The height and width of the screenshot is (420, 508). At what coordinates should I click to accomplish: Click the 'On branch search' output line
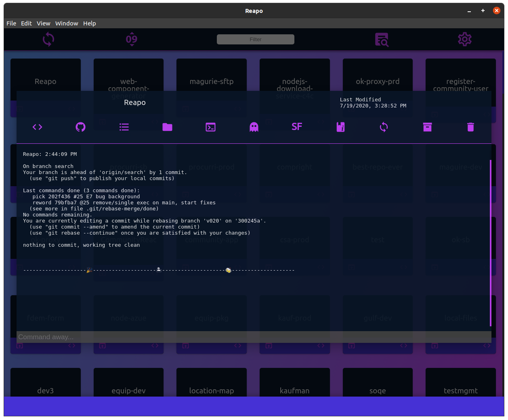[48, 166]
